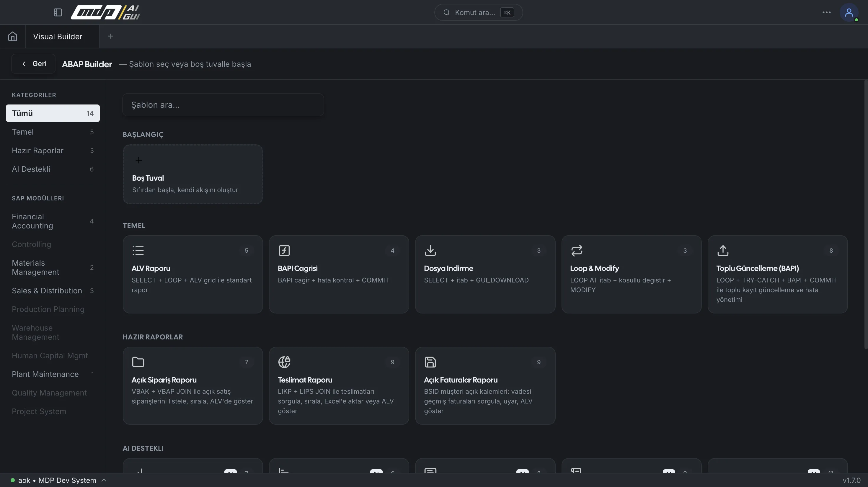The height and width of the screenshot is (487, 868).
Task: Go back with the Geri button
Action: click(33, 64)
